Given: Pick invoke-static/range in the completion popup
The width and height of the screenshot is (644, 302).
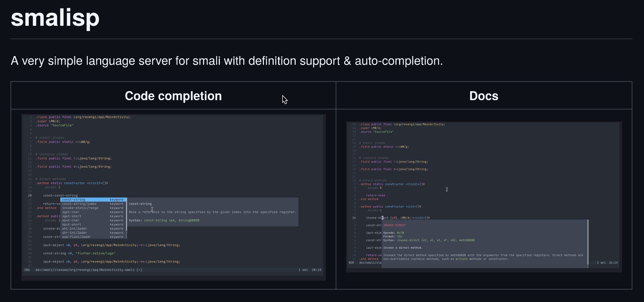Looking at the screenshot, I should pos(80,208).
